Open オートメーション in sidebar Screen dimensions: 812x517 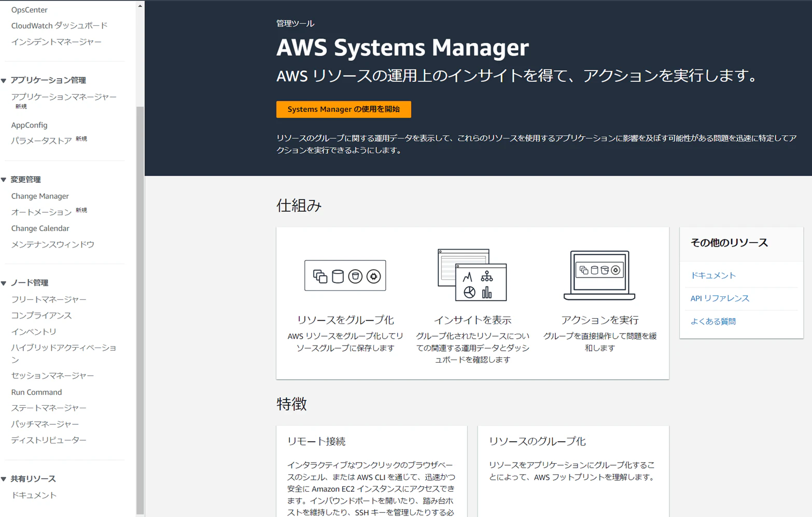click(41, 212)
